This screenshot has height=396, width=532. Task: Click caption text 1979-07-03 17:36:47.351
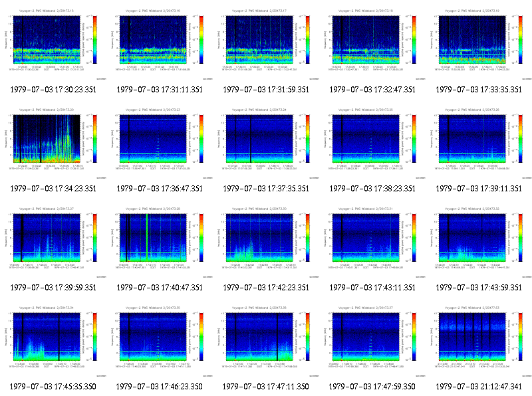click(160, 189)
